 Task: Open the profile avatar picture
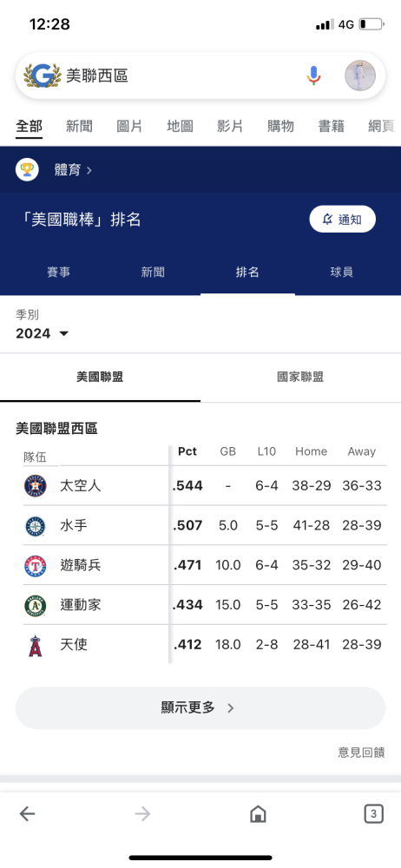click(360, 76)
